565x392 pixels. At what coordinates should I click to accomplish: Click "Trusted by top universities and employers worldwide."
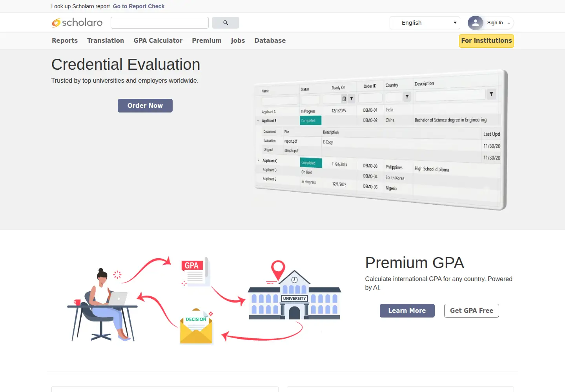[x=125, y=80]
